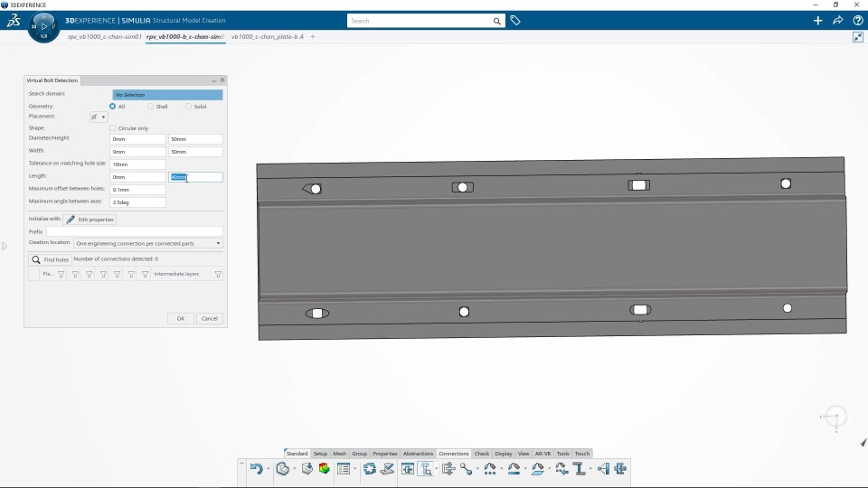Click the spot fasteners icon with three dots
Viewport: 868px width, 488px height.
(x=490, y=469)
